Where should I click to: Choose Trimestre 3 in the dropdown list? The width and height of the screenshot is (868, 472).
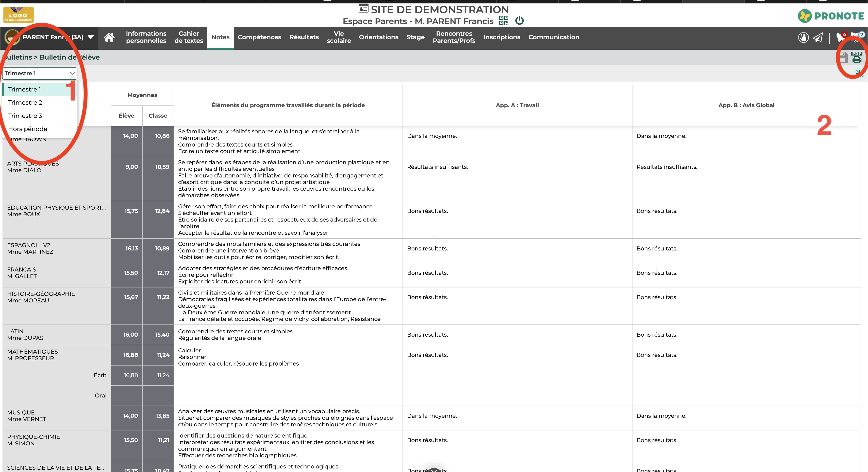pos(25,116)
